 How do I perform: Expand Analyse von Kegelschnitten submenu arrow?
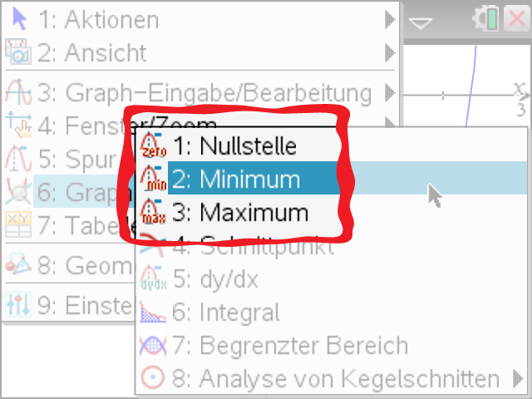tap(519, 379)
